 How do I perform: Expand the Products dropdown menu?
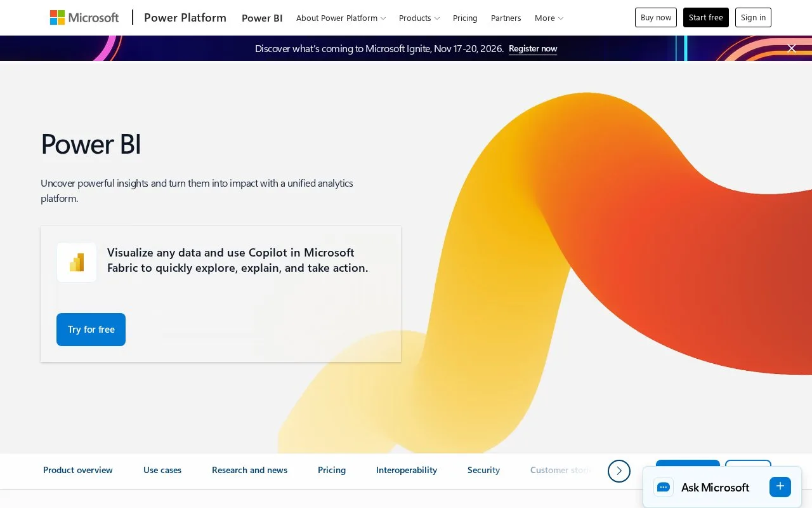[x=419, y=18]
